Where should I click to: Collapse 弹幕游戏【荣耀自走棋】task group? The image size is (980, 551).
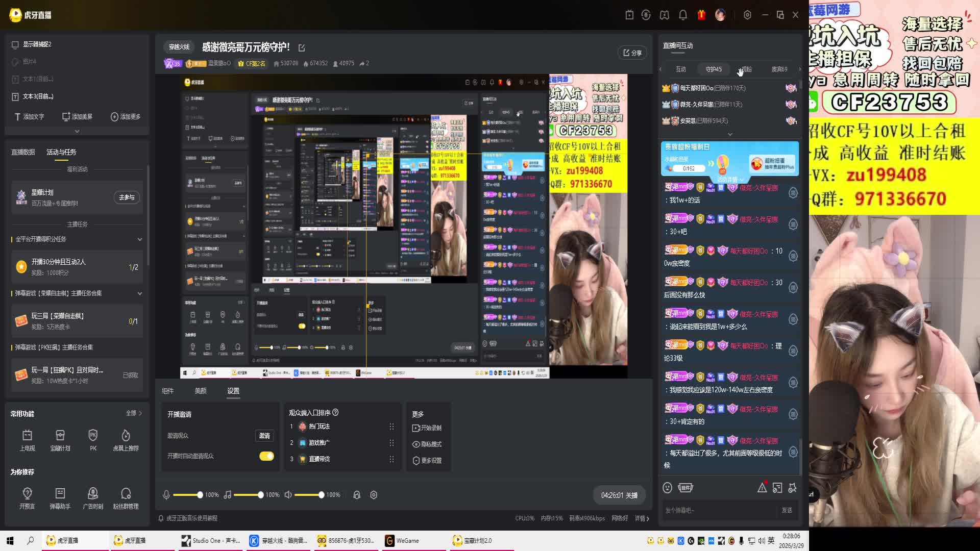coord(140,293)
